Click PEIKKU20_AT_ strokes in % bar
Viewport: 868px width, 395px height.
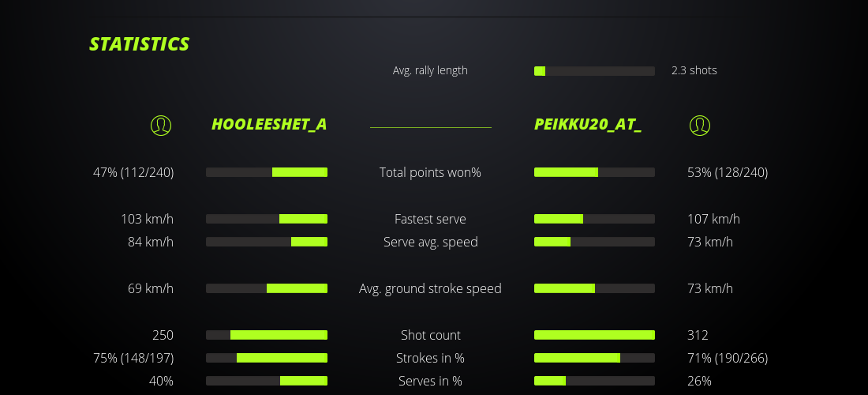pos(594,358)
